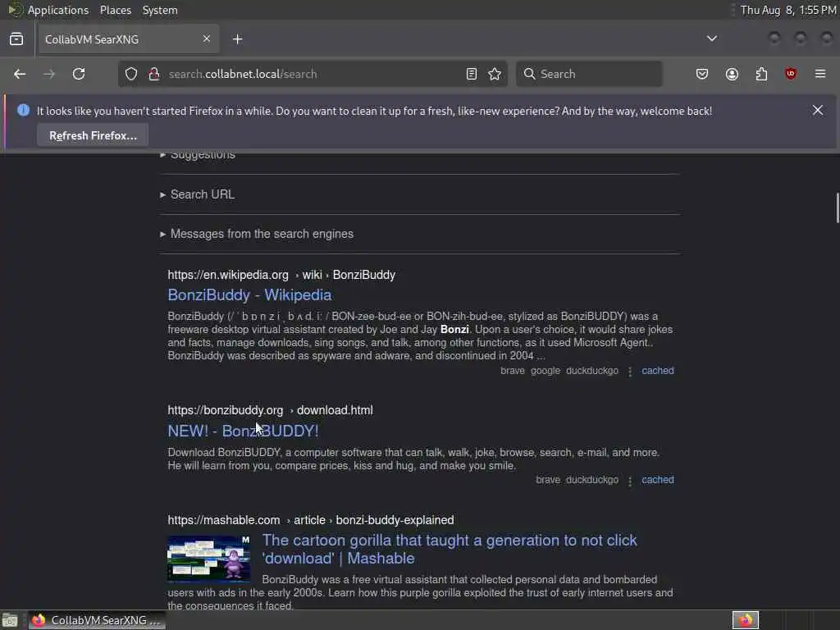Focus the address bar showing search.collabnet.local
The width and height of the screenshot is (840, 630).
pos(313,74)
